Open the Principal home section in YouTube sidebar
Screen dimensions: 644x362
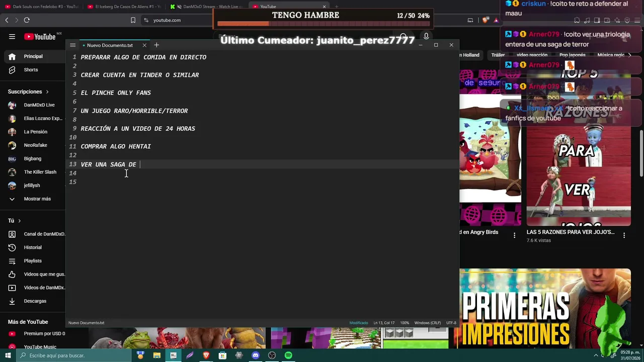(x=33, y=56)
